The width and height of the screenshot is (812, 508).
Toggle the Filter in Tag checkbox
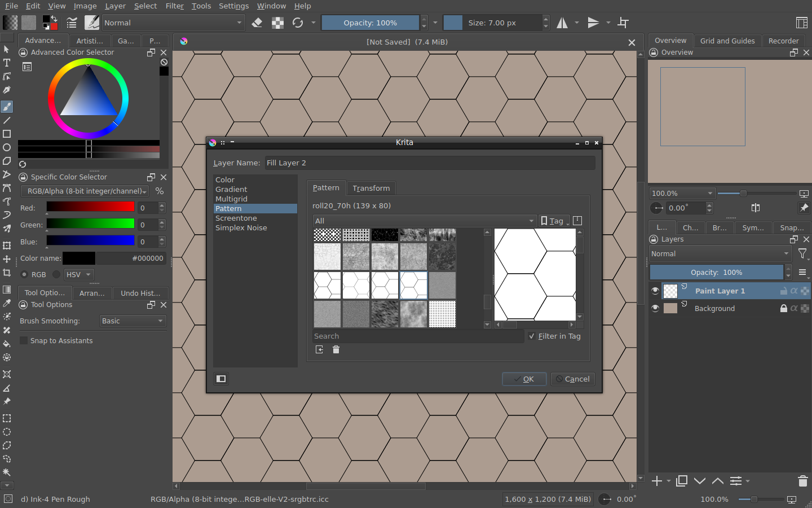[532, 336]
